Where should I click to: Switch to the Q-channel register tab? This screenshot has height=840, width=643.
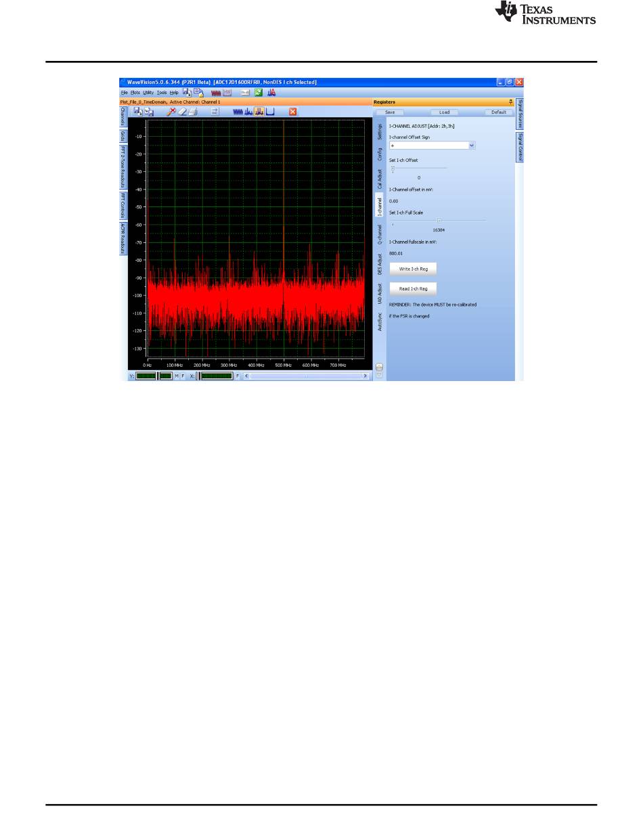pyautogui.click(x=380, y=234)
